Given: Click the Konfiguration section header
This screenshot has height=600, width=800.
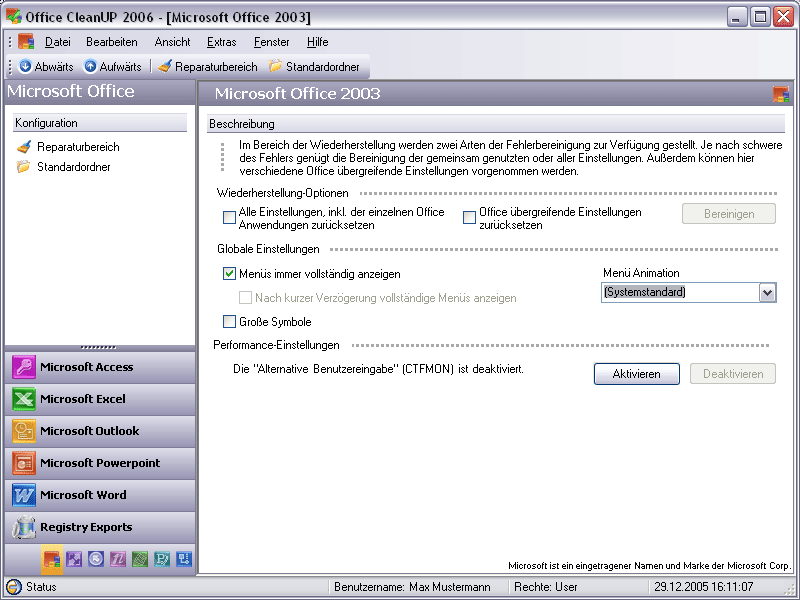Looking at the screenshot, I should pos(100,123).
